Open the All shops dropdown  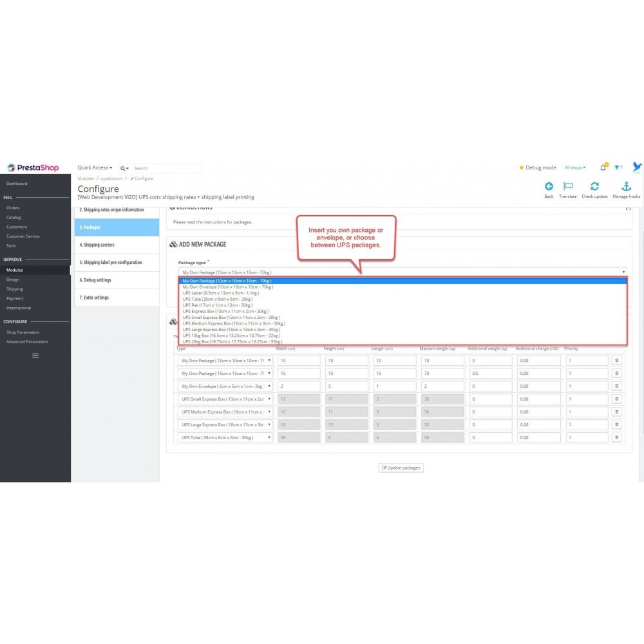[575, 167]
